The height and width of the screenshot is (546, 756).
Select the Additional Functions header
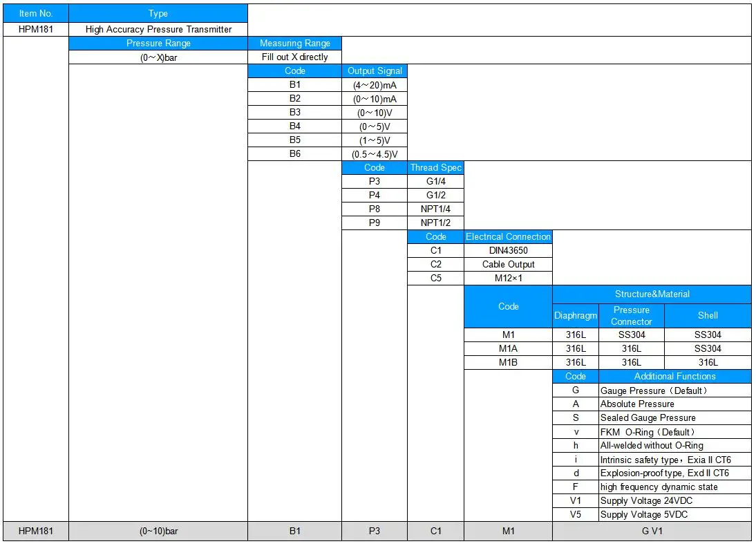coord(675,376)
